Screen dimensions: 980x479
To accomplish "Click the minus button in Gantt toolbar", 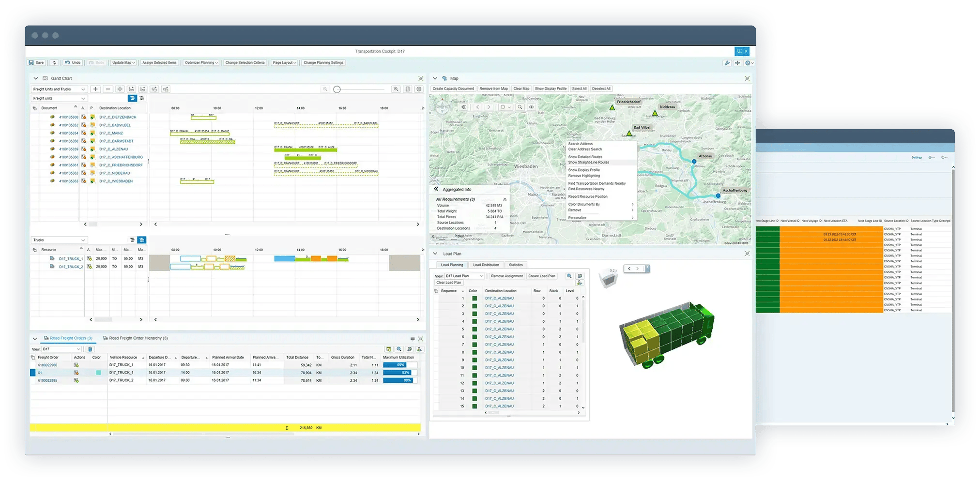I will 108,89.
